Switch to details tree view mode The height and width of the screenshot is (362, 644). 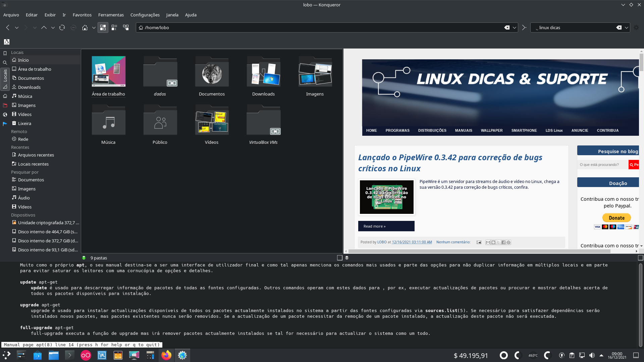(126, 27)
